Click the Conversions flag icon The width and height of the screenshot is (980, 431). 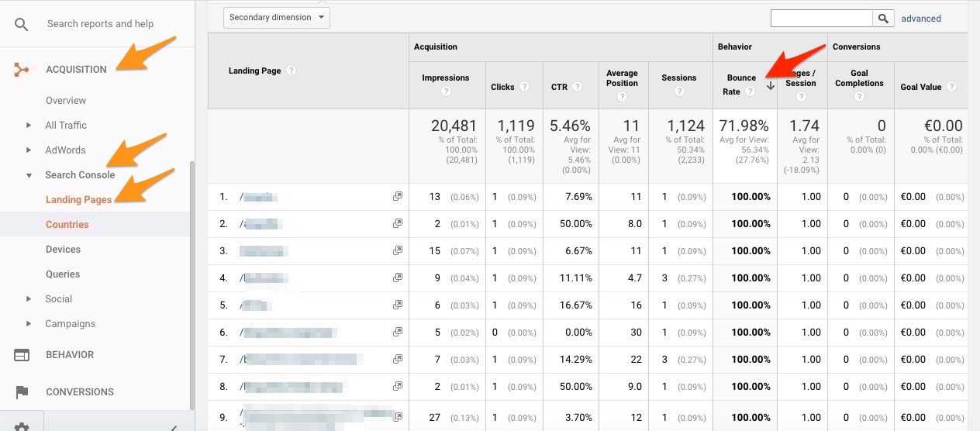coord(22,392)
